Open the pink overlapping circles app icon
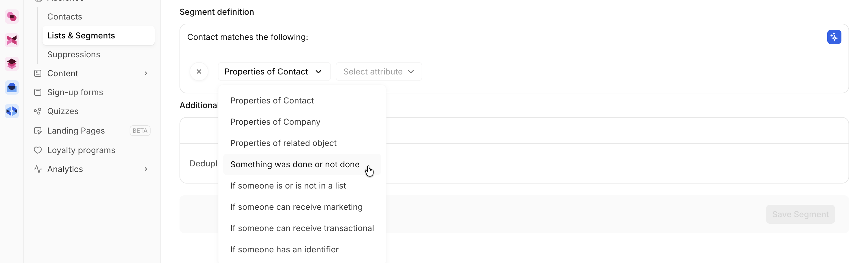The image size is (868, 263). pyautogui.click(x=12, y=17)
